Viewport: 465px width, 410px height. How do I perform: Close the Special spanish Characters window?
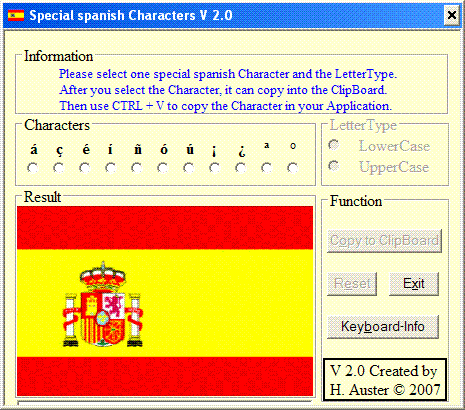click(452, 15)
